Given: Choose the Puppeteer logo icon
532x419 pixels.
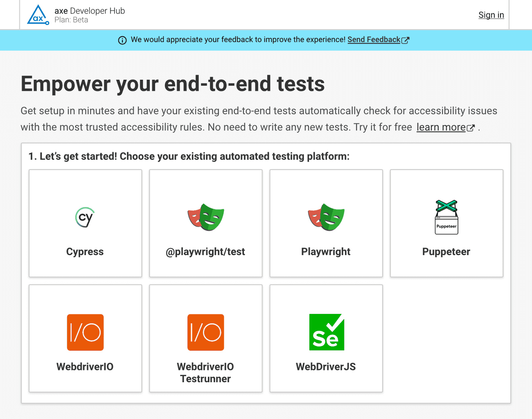Looking at the screenshot, I should click(x=446, y=217).
